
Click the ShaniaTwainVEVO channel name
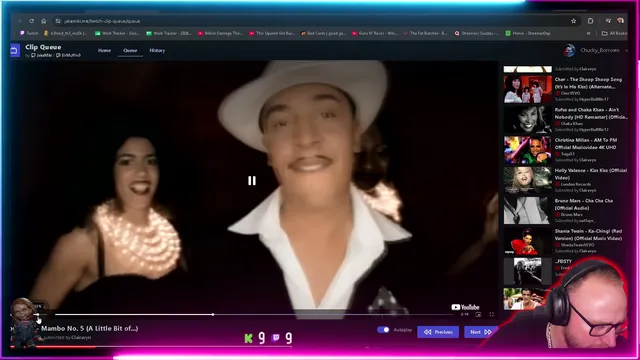pyautogui.click(x=577, y=245)
